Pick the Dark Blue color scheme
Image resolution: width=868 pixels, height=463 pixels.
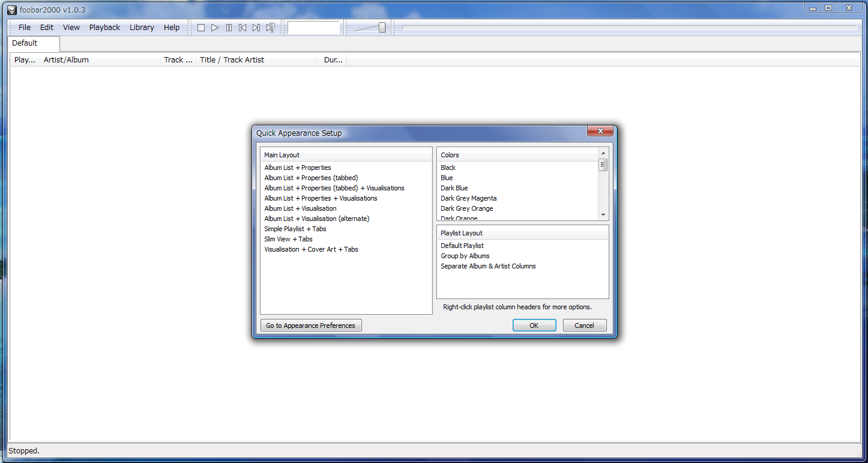[454, 188]
